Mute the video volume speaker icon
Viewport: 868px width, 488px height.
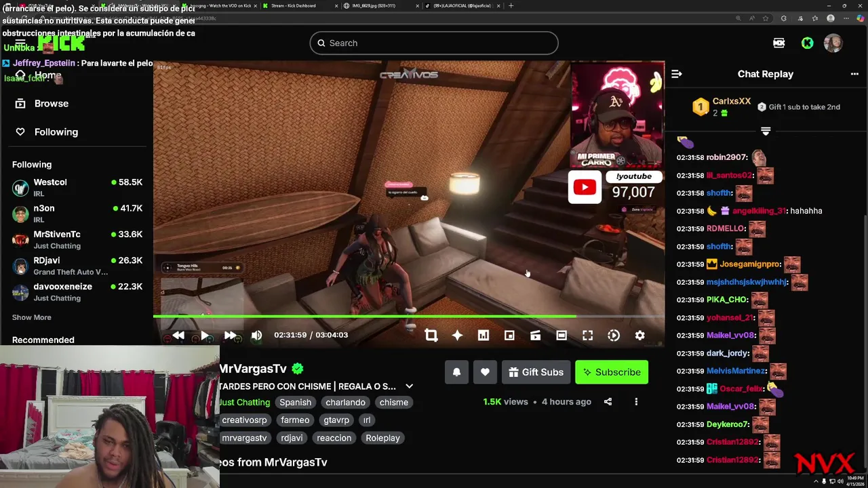point(256,335)
